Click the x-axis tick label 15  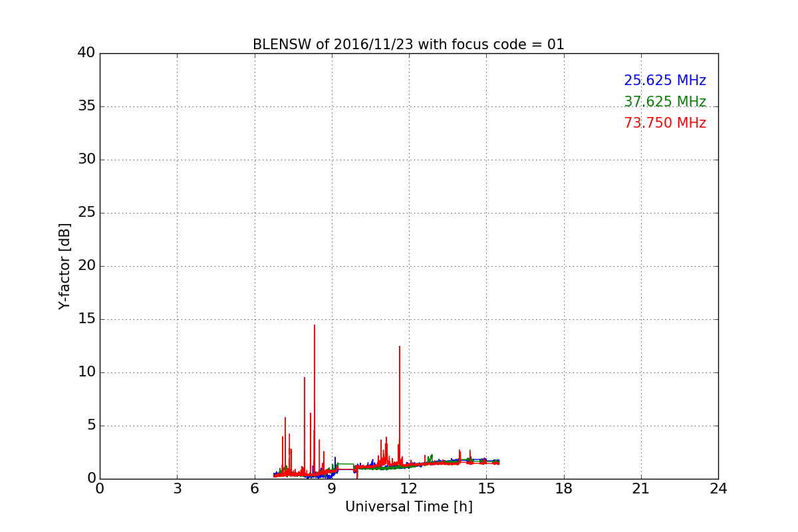(x=486, y=489)
